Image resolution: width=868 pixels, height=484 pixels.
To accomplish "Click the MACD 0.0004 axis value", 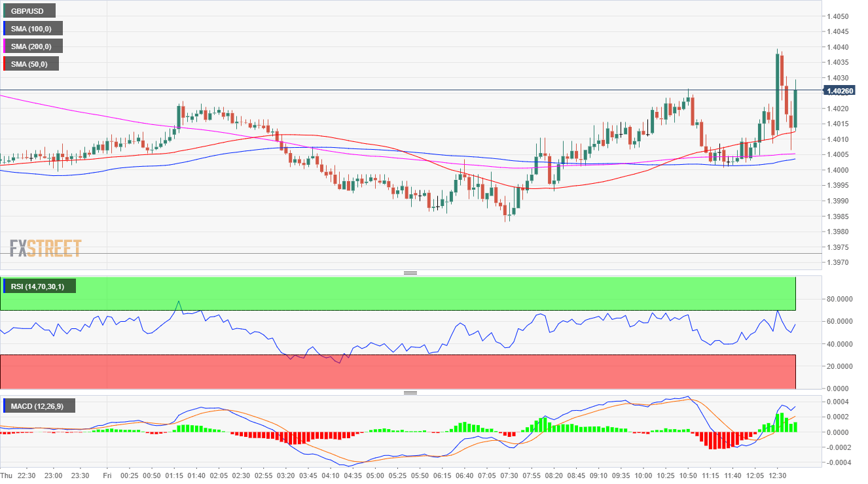I will tap(838, 402).
